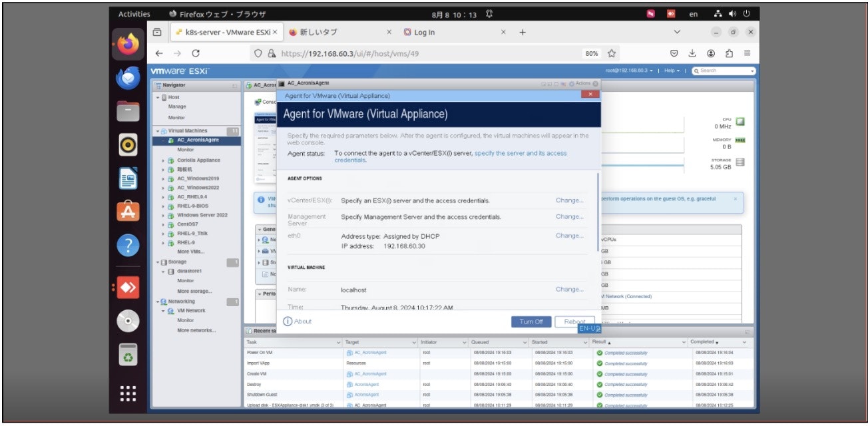
Task: Open Firefox account icon
Action: pos(711,53)
